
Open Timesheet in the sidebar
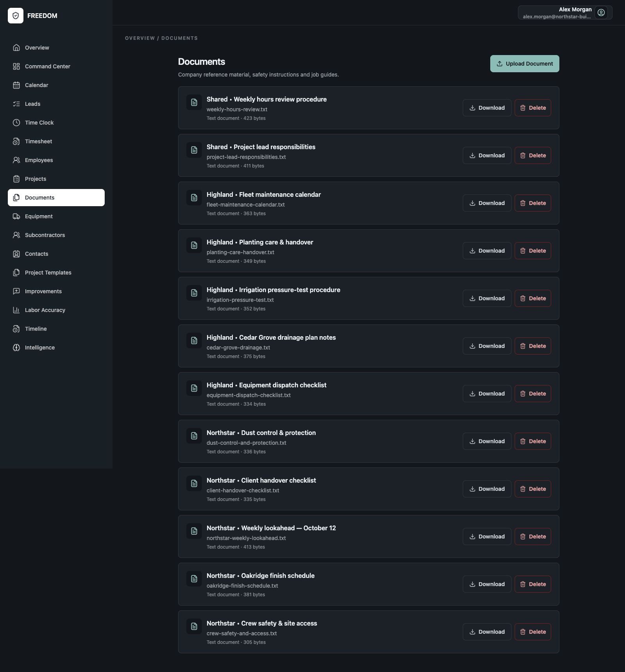click(56, 141)
